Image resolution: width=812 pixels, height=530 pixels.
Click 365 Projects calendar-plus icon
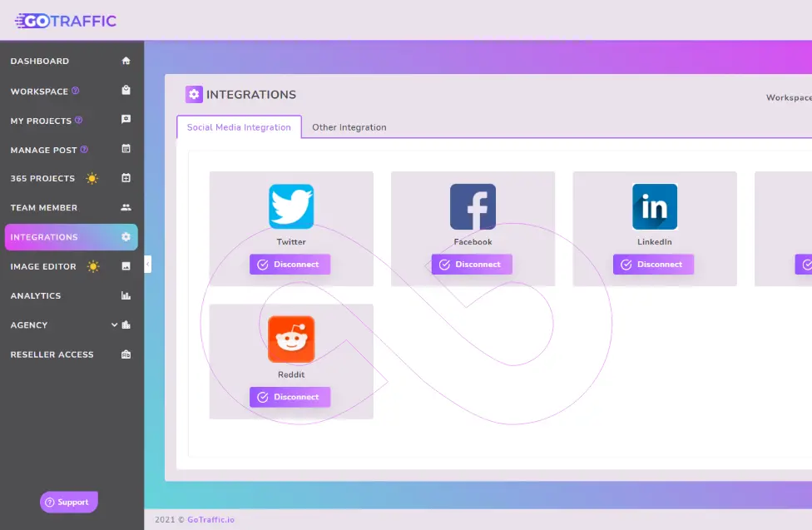(x=126, y=178)
